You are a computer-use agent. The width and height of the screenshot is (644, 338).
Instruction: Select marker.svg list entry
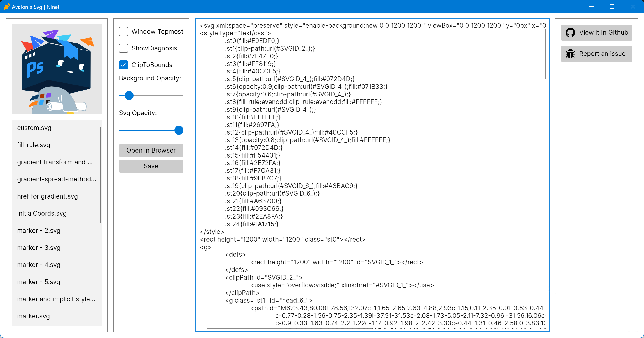click(34, 316)
